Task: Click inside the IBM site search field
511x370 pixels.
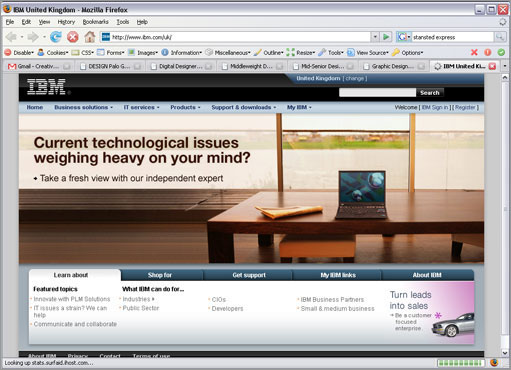Action: click(377, 92)
